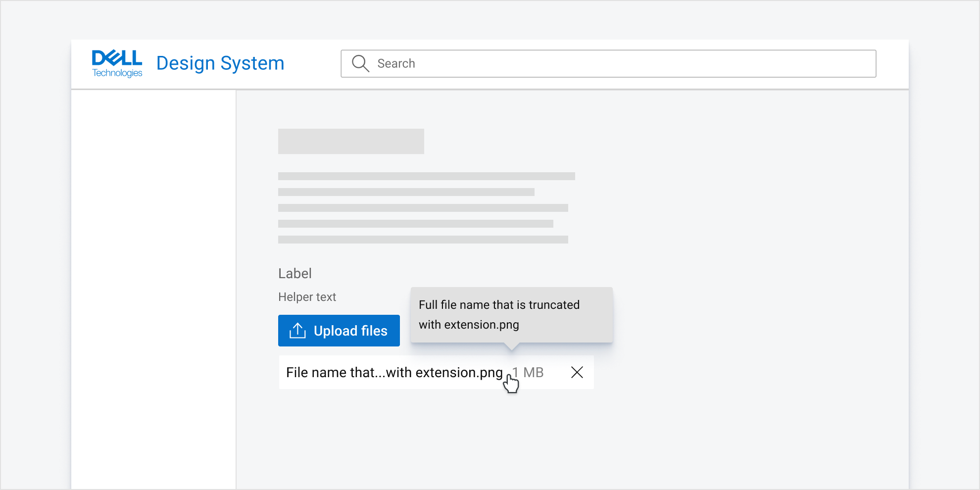Viewport: 980px width, 490px height.
Task: Click the upload arrow icon on Upload files button
Action: pos(297,331)
